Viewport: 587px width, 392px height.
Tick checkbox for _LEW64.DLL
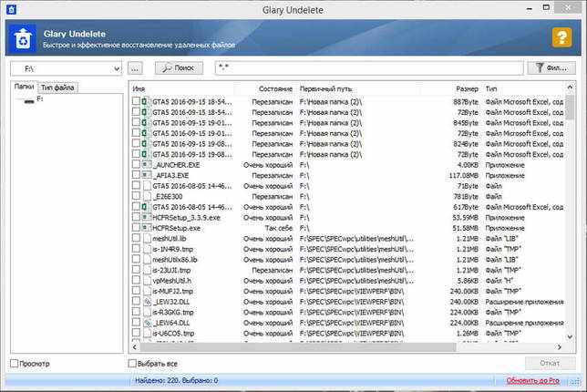136,322
